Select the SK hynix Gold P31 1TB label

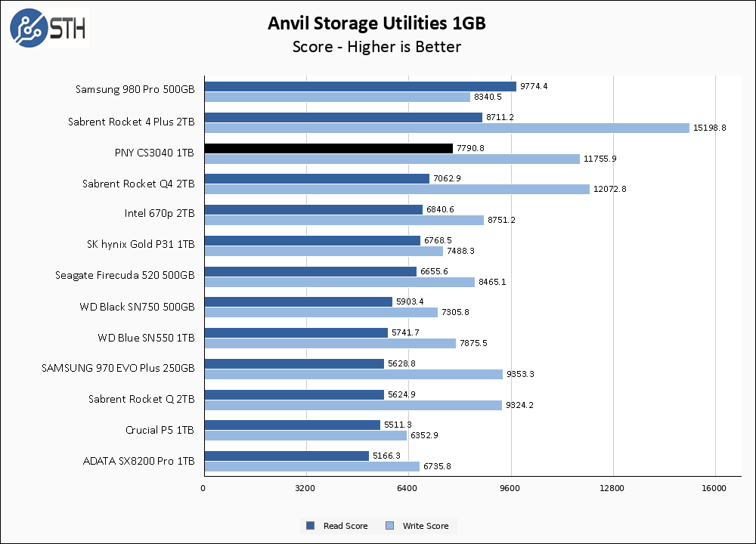(x=141, y=244)
